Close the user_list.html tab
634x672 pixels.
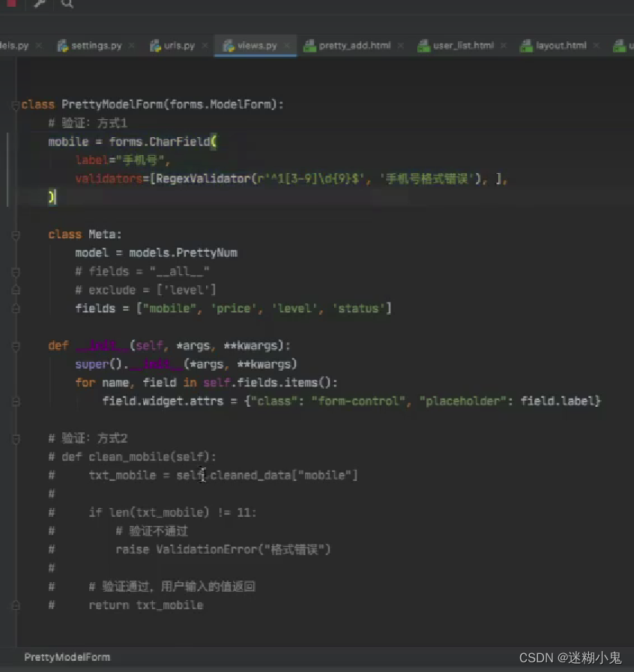click(x=504, y=46)
